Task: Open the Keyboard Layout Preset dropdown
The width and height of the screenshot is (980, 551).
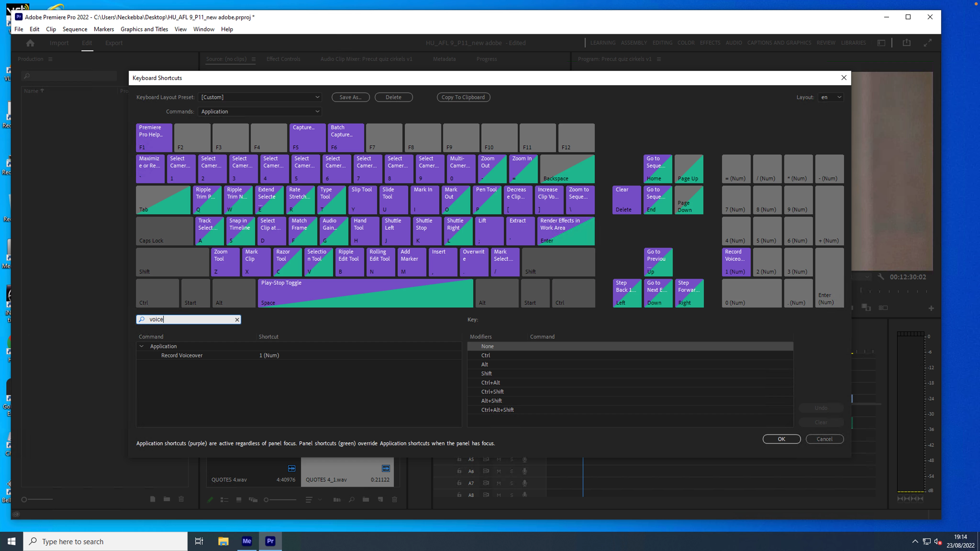Action: tap(260, 97)
